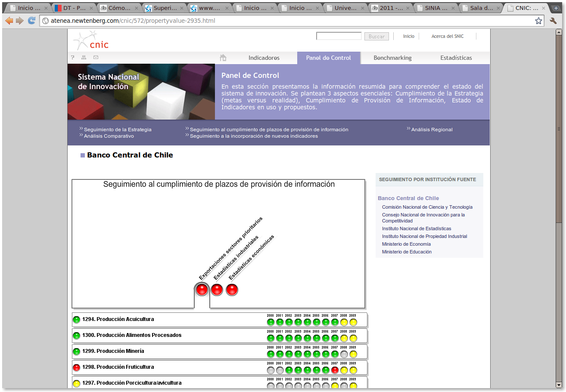Select Comisión Nacional de Ciencia y Tecnología

click(427, 207)
